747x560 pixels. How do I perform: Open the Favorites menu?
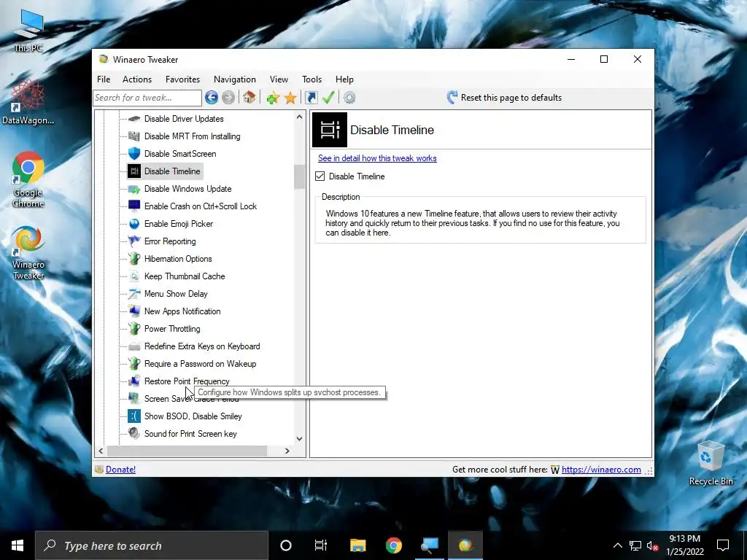[x=182, y=79]
